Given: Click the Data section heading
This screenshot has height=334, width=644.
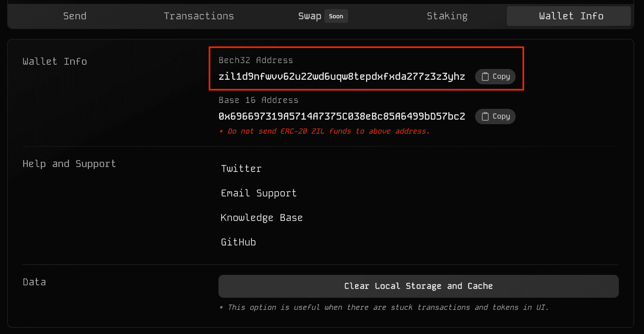Looking at the screenshot, I should [x=34, y=282].
